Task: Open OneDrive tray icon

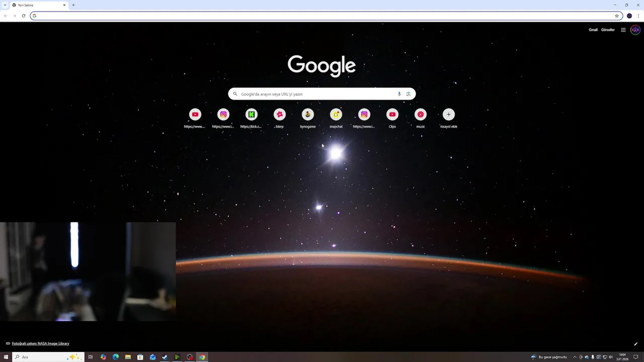Action: (x=587, y=357)
